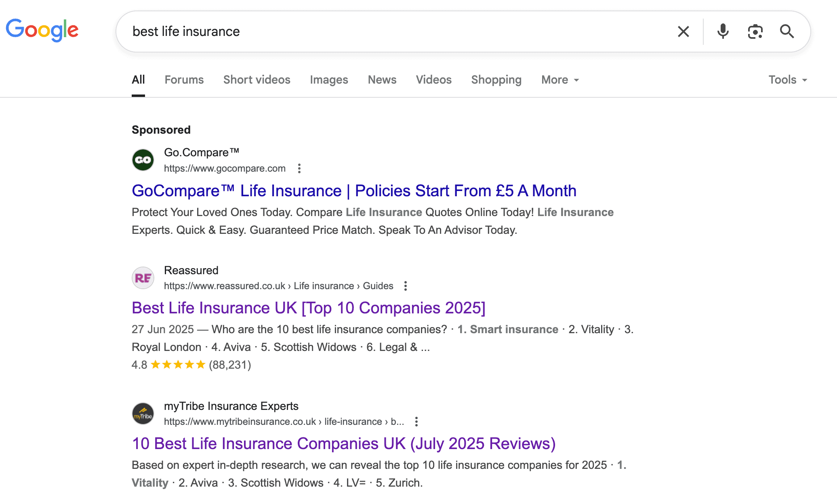Open the GoCompare Life Insurance sponsored link

point(354,191)
